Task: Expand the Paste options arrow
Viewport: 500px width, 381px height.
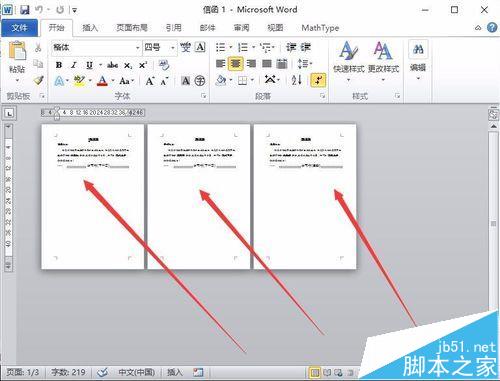Action: [17, 80]
